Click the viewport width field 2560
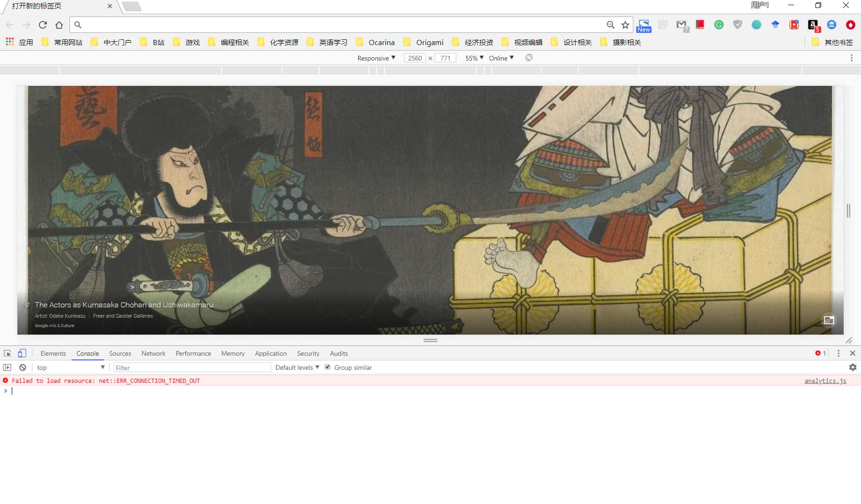This screenshot has width=861, height=504. [x=415, y=58]
